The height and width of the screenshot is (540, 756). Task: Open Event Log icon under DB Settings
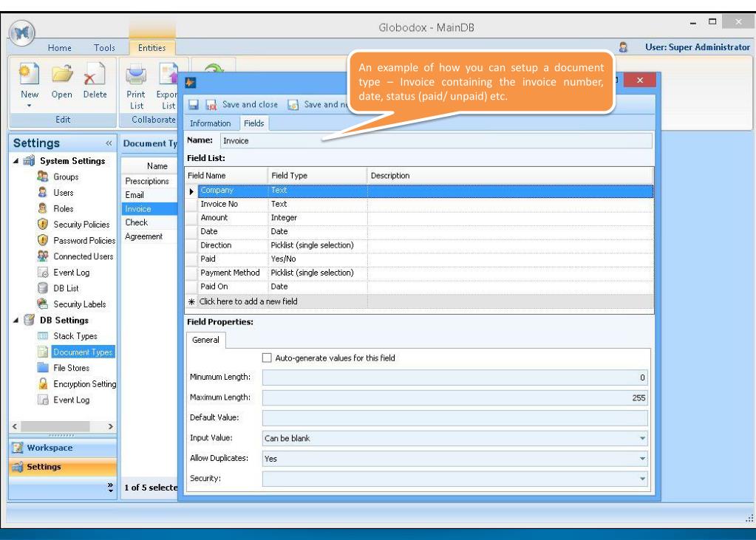[43, 399]
